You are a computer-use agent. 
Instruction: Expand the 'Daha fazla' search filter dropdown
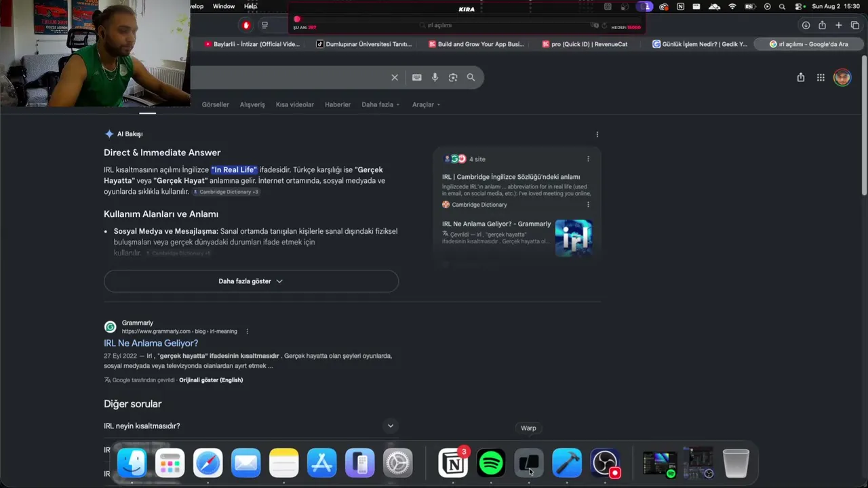click(x=380, y=104)
